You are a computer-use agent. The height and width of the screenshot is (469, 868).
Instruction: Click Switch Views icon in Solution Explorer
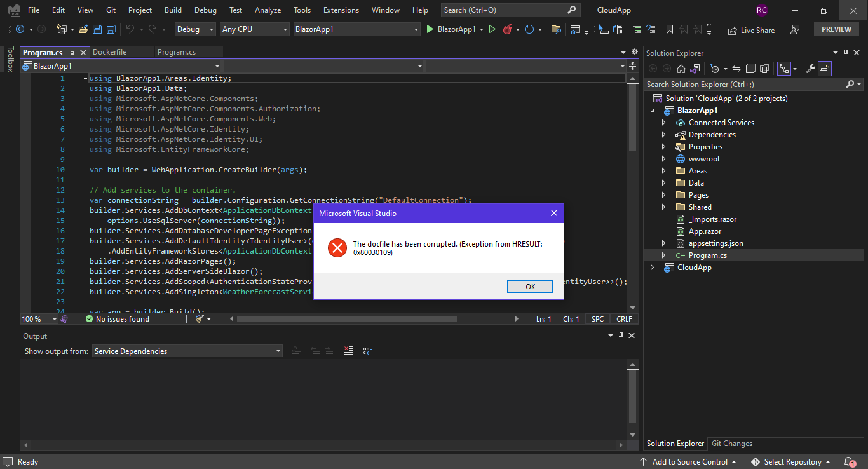tap(695, 69)
